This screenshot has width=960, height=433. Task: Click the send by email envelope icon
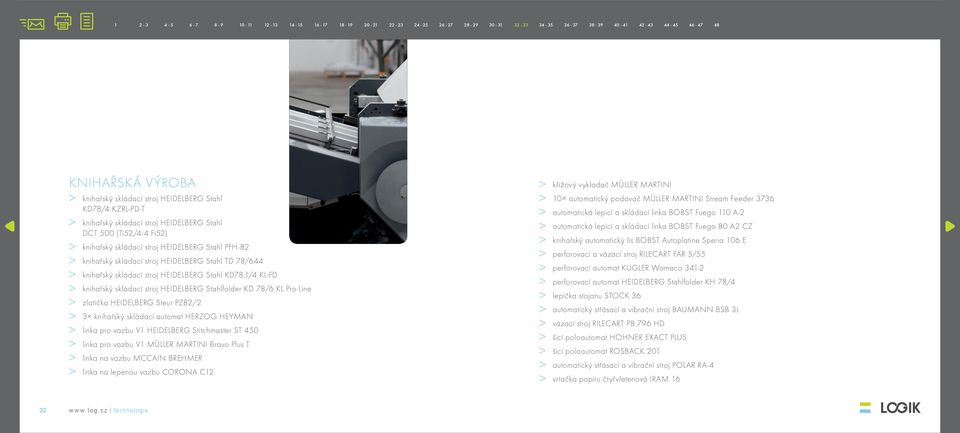[x=32, y=24]
